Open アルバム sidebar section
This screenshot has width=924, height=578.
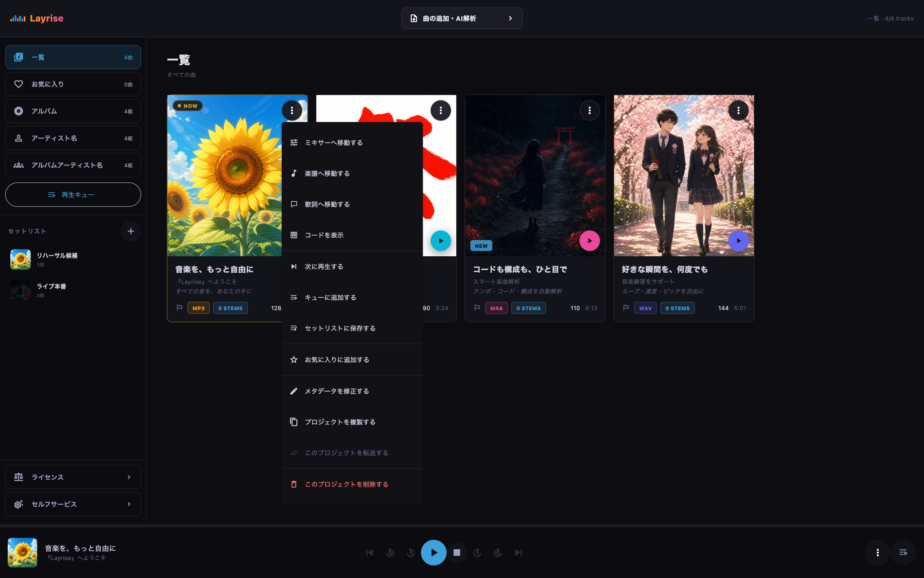click(73, 111)
